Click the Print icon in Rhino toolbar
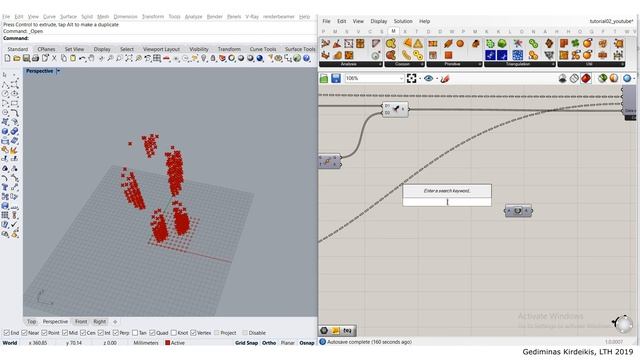Viewport: 640px width, 360px height. tap(35, 58)
